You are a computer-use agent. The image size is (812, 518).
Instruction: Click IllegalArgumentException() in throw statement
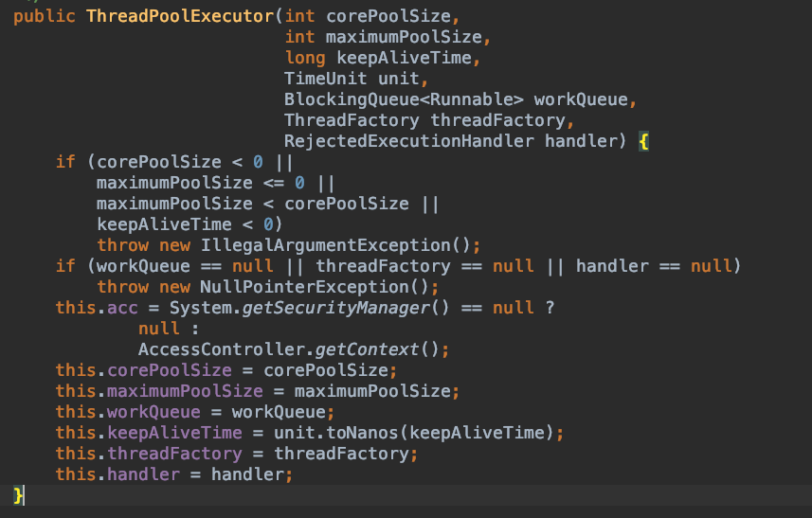click(x=335, y=245)
